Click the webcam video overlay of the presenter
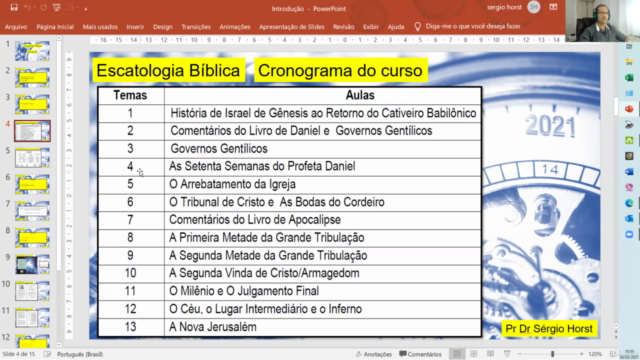The image size is (640, 360). [602, 21]
